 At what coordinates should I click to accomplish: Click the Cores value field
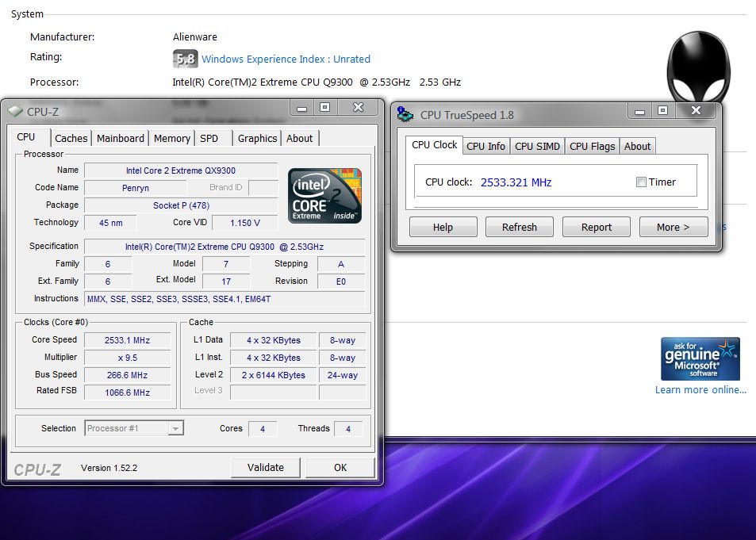coord(263,429)
